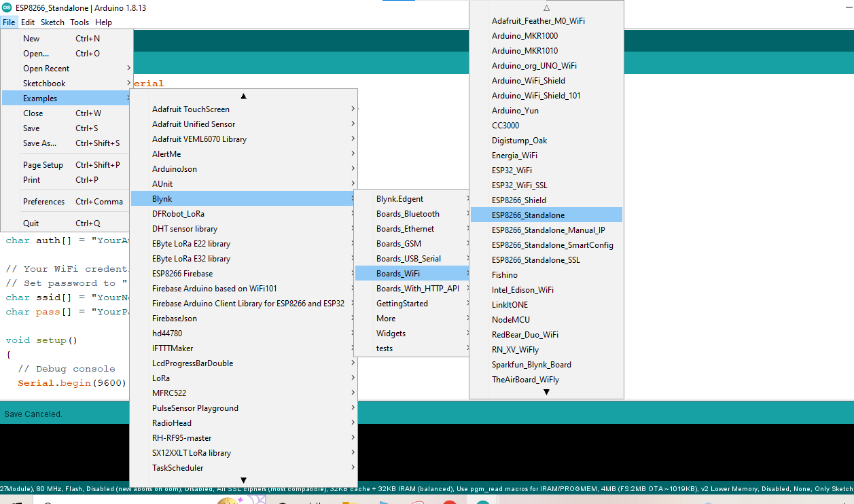Open ESP8266_Standalone_SSL example
Viewport: 854px width, 504px height.
click(546, 260)
